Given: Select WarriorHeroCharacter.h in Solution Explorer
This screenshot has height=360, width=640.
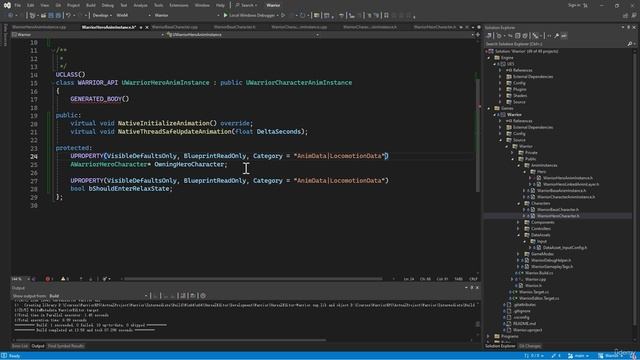Looking at the screenshot, I should click(558, 216).
